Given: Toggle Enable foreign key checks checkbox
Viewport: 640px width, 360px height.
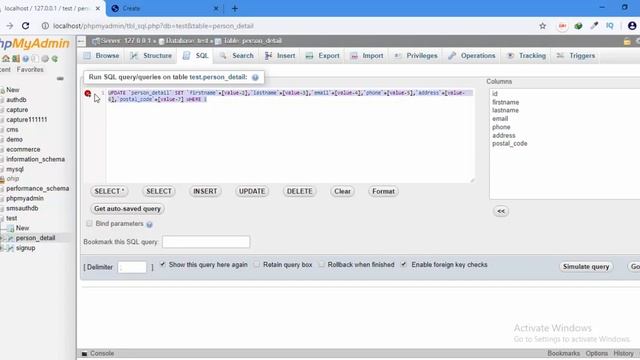Looking at the screenshot, I should tap(404, 264).
